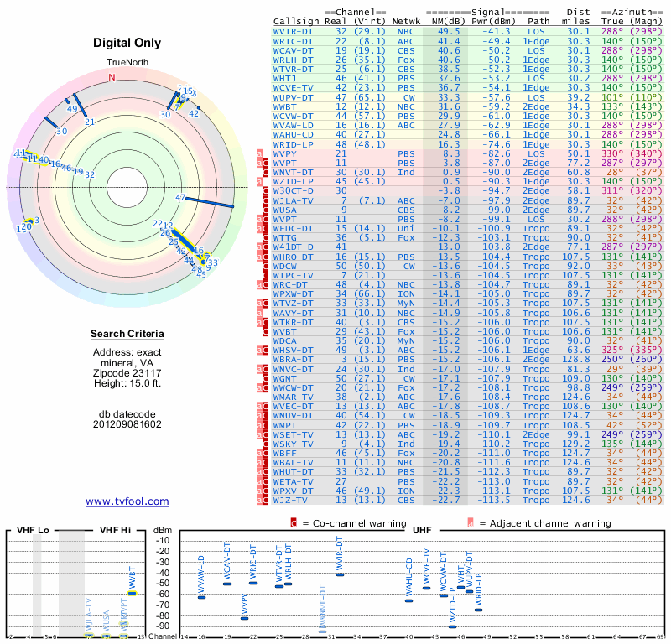Select the WTTG callsign
This screenshot has height=644, width=671.
point(284,238)
